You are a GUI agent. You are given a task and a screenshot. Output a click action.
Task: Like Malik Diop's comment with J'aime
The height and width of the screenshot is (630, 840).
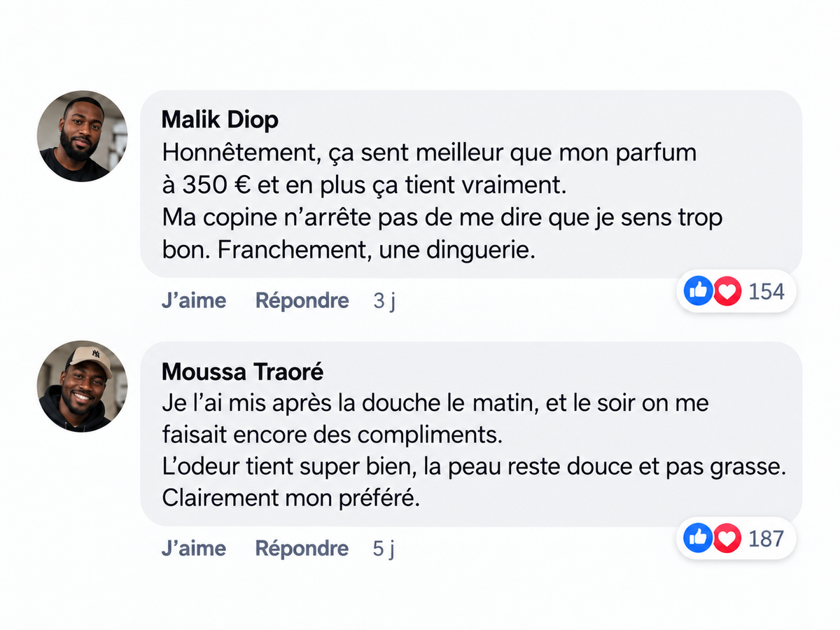pyautogui.click(x=194, y=300)
